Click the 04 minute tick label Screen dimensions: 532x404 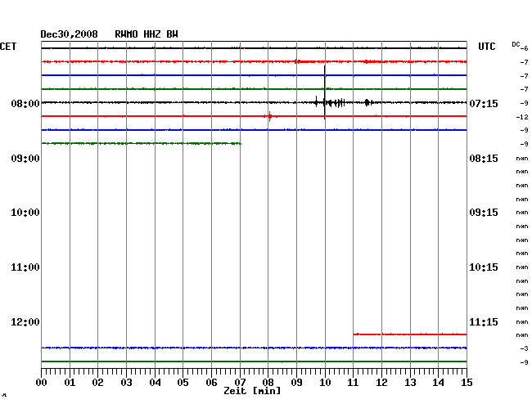pyautogui.click(x=155, y=383)
